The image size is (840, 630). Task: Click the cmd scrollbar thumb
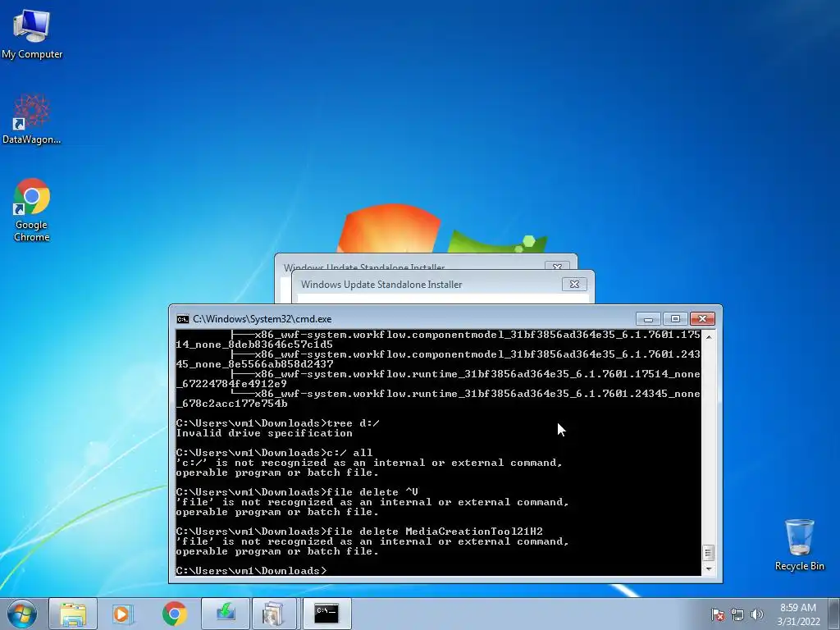coord(708,552)
